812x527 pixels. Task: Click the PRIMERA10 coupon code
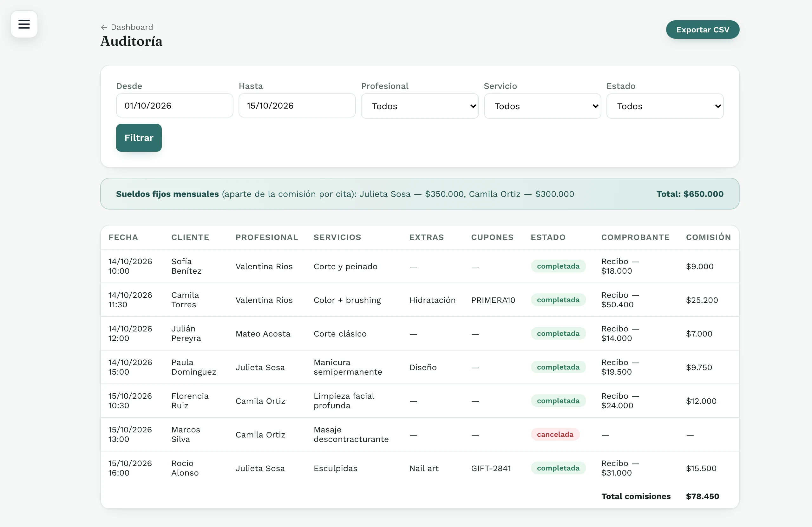[x=493, y=300]
